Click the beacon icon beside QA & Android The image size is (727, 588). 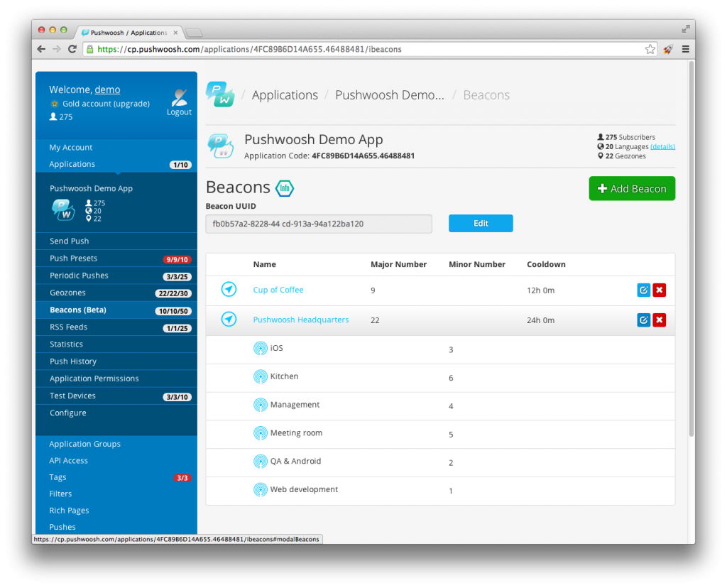click(261, 462)
